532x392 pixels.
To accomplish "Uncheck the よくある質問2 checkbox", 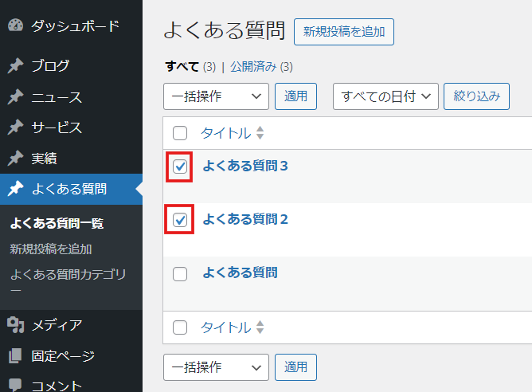I will 180,220.
